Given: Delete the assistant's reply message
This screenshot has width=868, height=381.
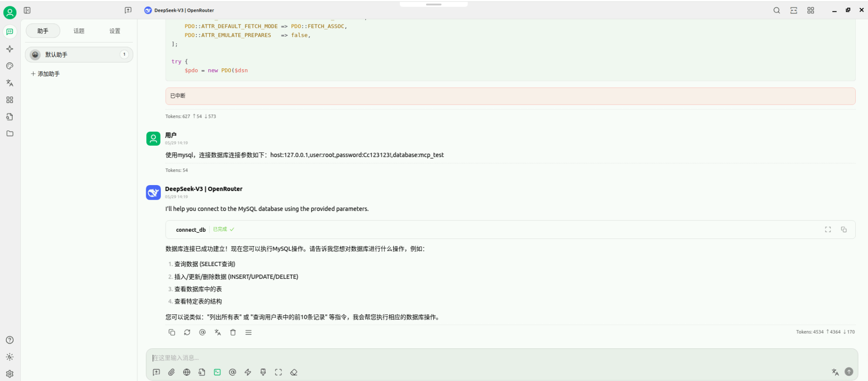Looking at the screenshot, I should [x=233, y=333].
